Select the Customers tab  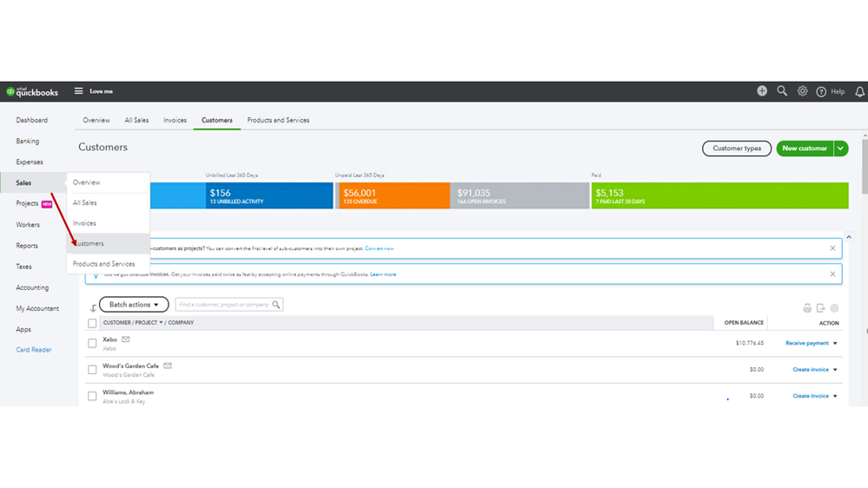pyautogui.click(x=217, y=120)
